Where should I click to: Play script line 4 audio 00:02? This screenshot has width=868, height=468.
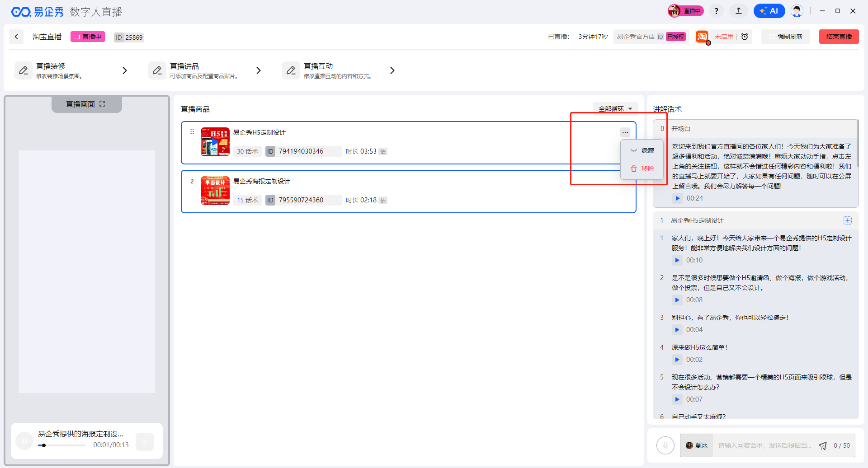(x=677, y=360)
